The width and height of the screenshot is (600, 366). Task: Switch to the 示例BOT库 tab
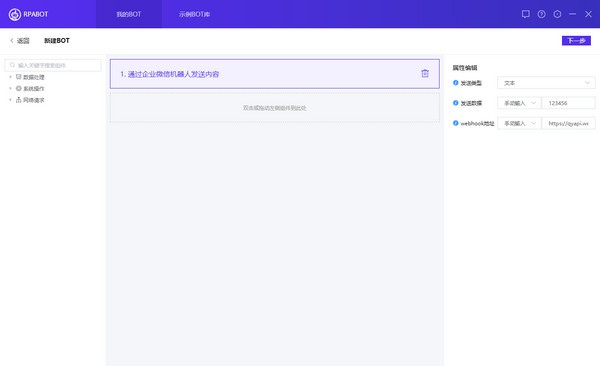(194, 14)
